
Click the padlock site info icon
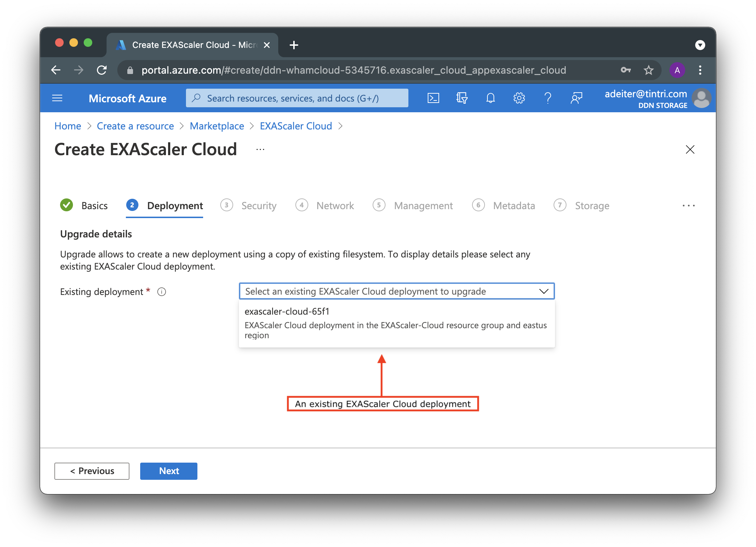tap(130, 70)
